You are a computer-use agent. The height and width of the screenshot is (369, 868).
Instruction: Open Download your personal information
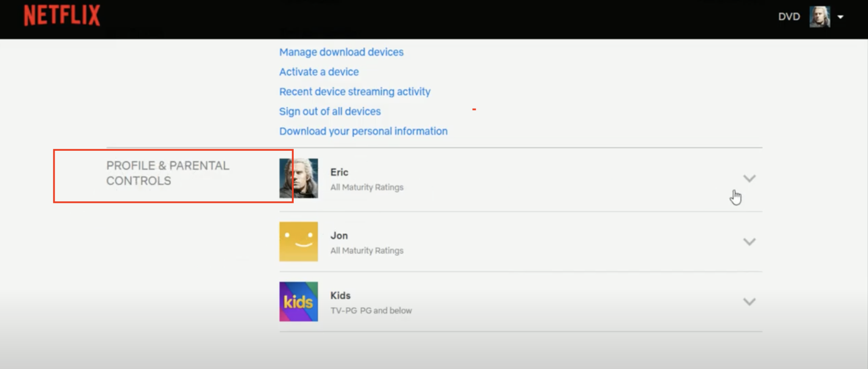click(363, 131)
